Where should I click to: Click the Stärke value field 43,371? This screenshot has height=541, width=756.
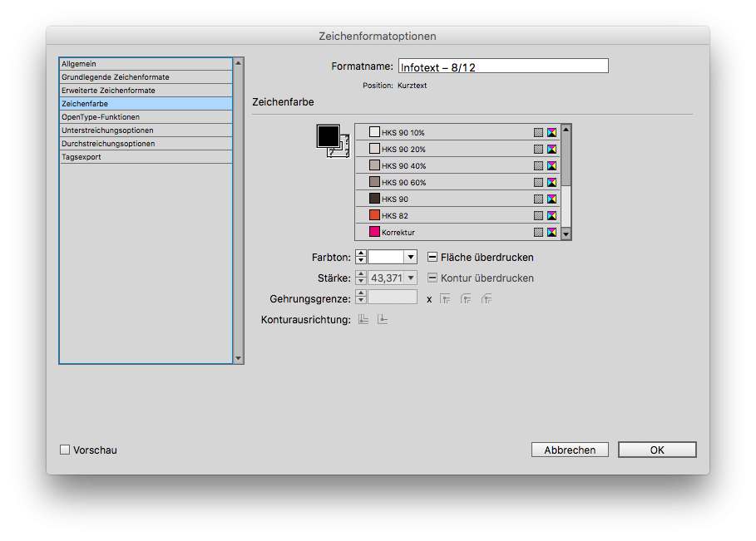(x=386, y=278)
